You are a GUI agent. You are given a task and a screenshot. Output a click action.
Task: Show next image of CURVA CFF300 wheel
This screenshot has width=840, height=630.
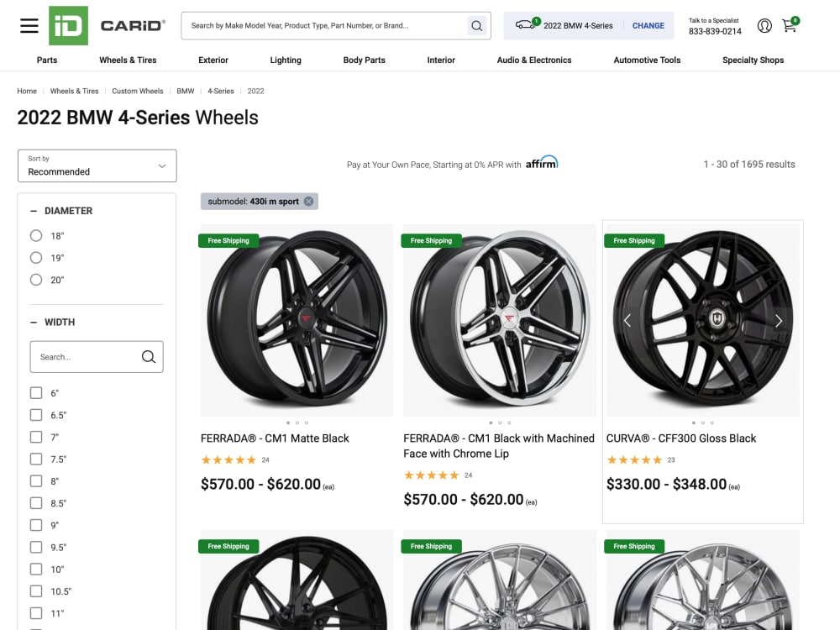(779, 320)
